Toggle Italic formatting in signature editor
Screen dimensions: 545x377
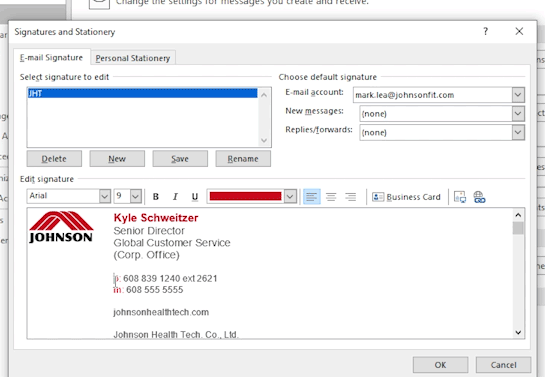tap(175, 197)
